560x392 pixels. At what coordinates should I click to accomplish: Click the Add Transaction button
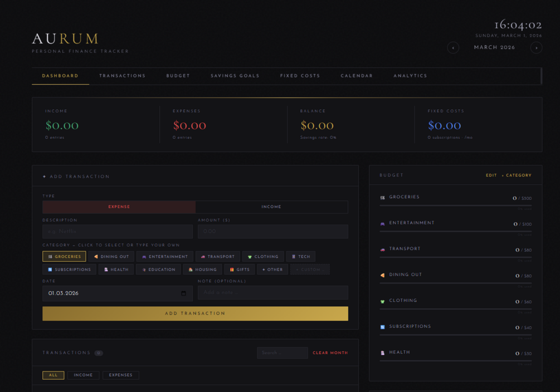pyautogui.click(x=196, y=313)
